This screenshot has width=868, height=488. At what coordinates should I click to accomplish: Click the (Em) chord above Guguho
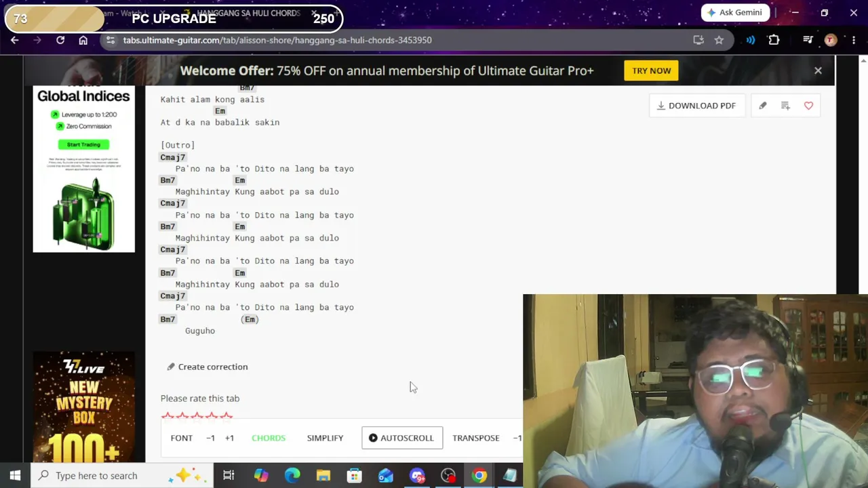pos(250,319)
